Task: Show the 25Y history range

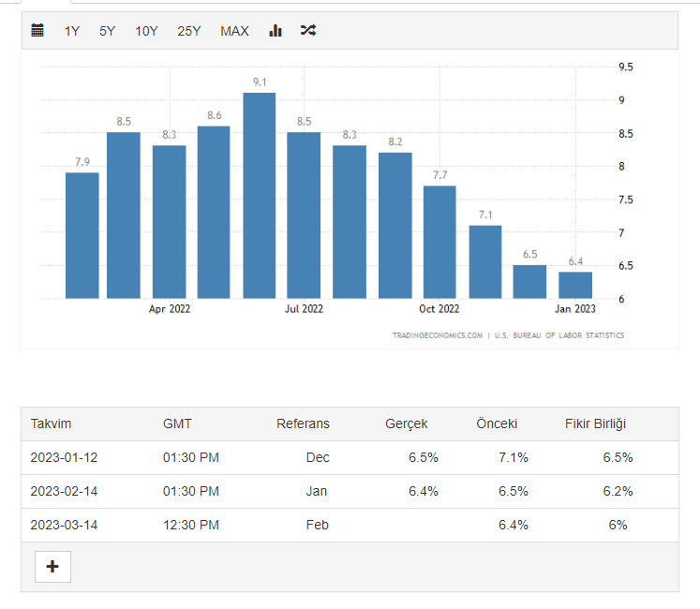Action: coord(189,31)
